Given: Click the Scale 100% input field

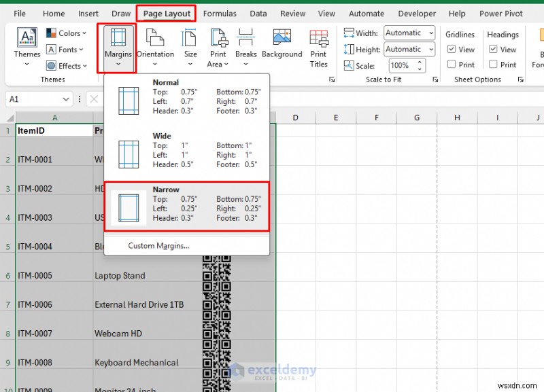Looking at the screenshot, I should point(403,65).
